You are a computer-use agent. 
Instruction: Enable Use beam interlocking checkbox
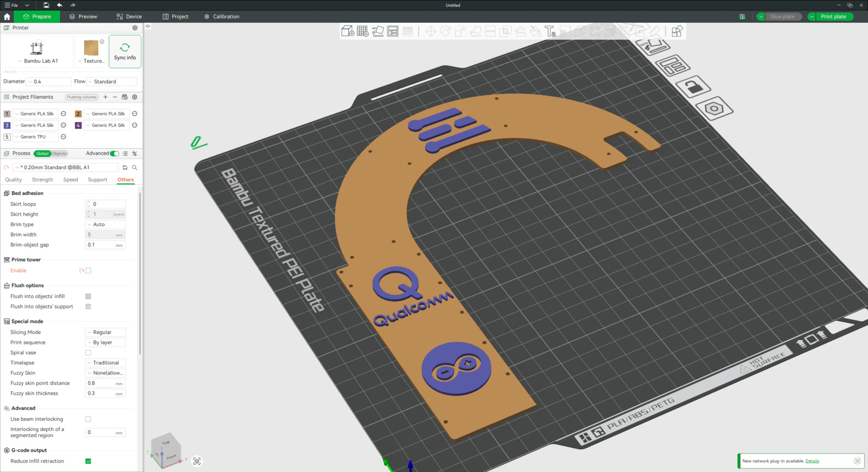[88, 419]
